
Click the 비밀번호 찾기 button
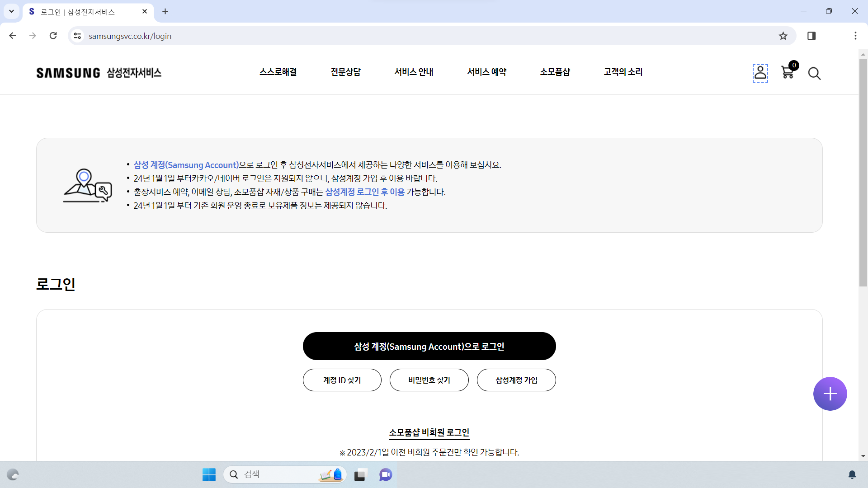pos(429,380)
